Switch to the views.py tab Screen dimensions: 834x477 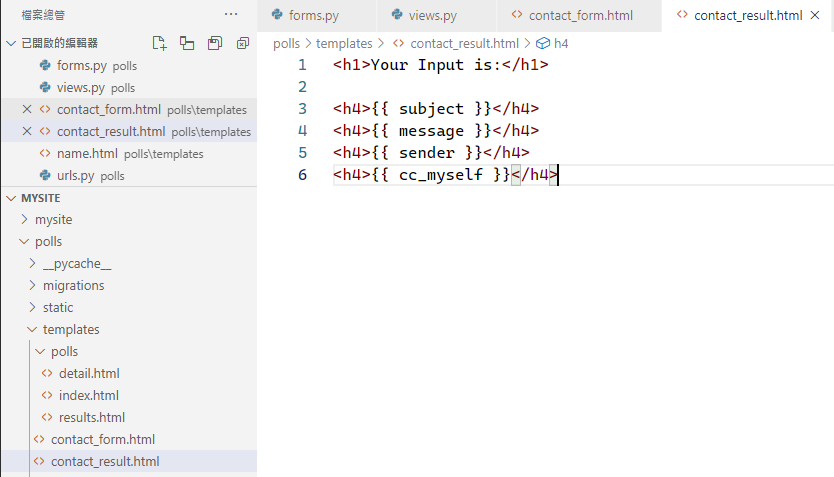(432, 15)
